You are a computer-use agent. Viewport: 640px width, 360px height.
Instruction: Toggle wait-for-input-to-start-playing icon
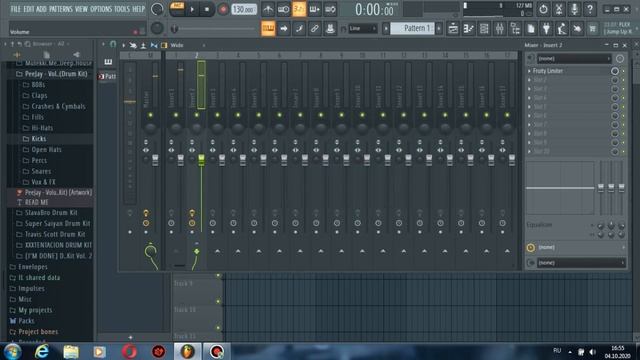pos(283,9)
